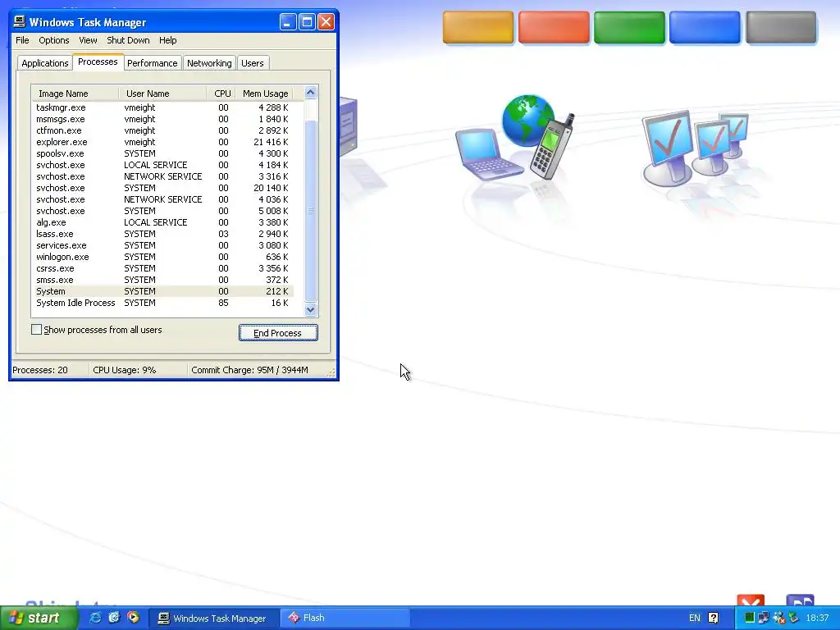Screen dimensions: 840x630
Task: Open Internet Explorer from Quick Launch
Action: tap(95, 618)
